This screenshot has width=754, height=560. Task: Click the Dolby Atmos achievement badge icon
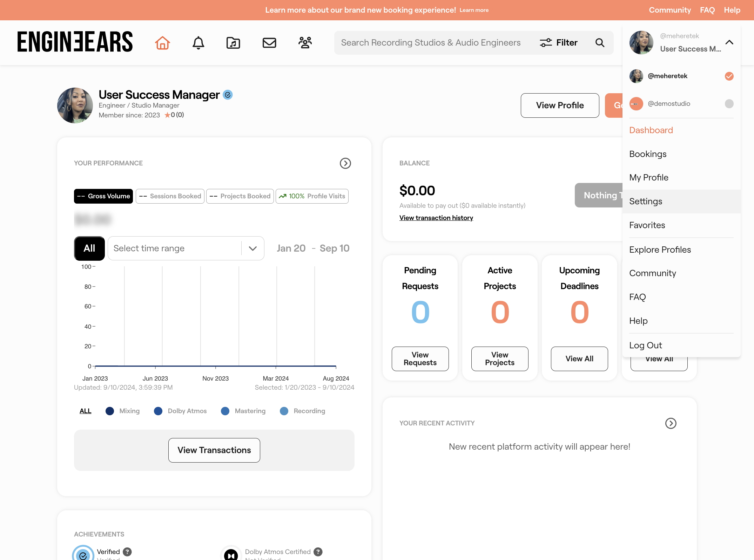pos(231,553)
